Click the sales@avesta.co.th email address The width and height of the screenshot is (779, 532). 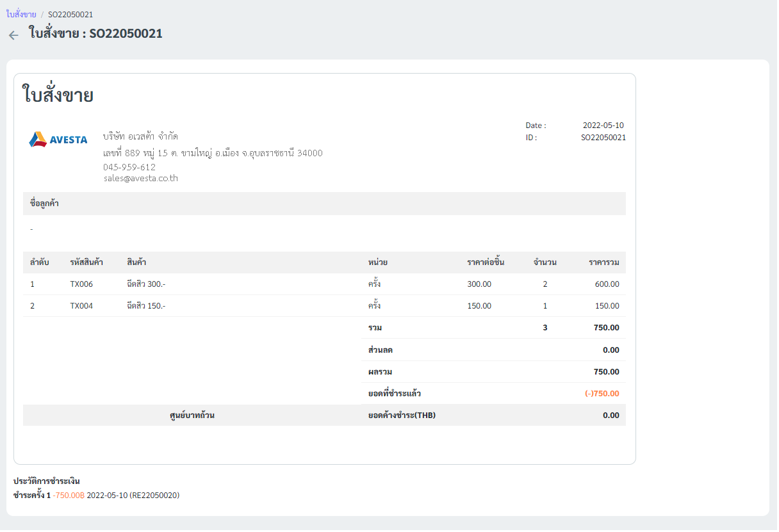(x=140, y=179)
